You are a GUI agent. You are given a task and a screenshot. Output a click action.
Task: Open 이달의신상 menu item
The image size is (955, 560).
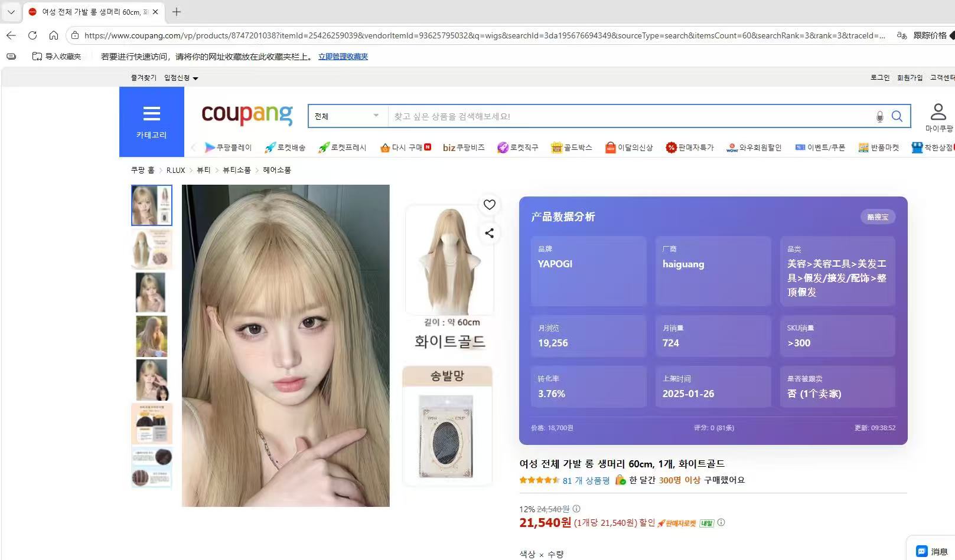click(x=629, y=148)
